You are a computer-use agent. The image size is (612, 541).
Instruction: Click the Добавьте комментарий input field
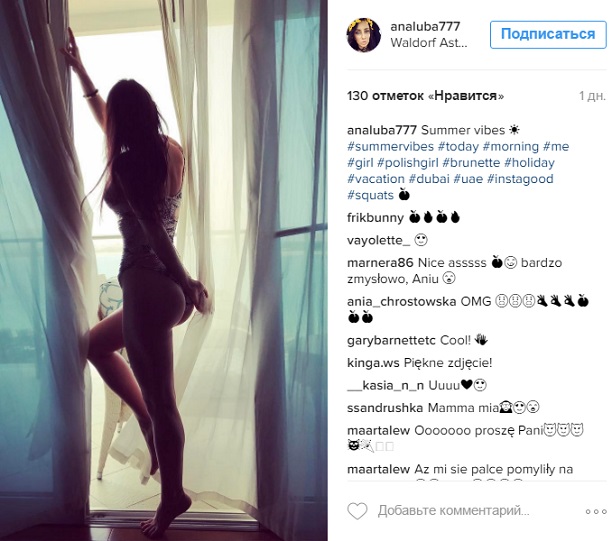point(454,511)
